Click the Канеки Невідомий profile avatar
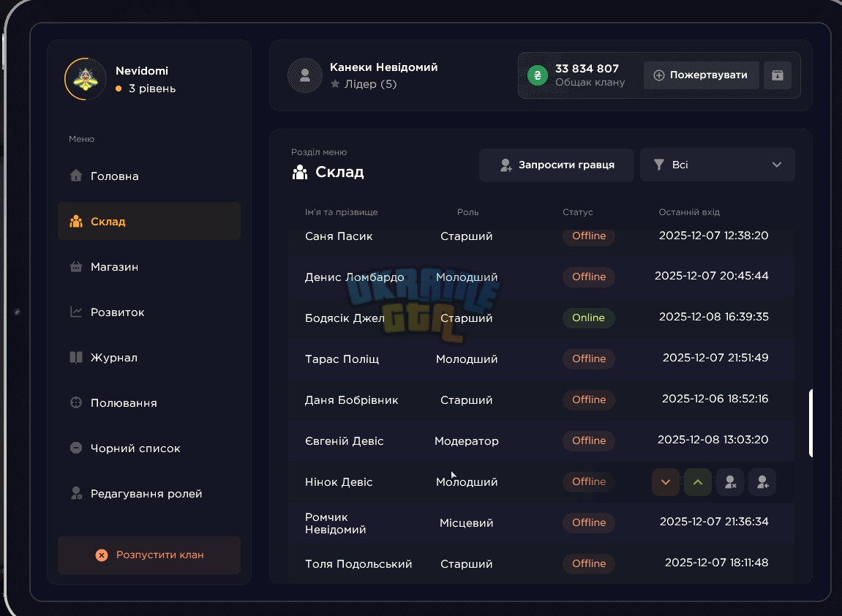The height and width of the screenshot is (616, 842). point(305,75)
